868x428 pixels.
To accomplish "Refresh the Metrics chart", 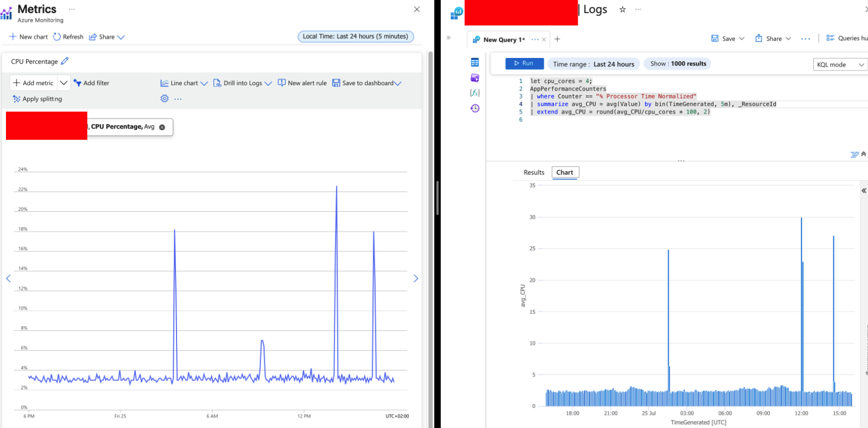I will coord(68,37).
